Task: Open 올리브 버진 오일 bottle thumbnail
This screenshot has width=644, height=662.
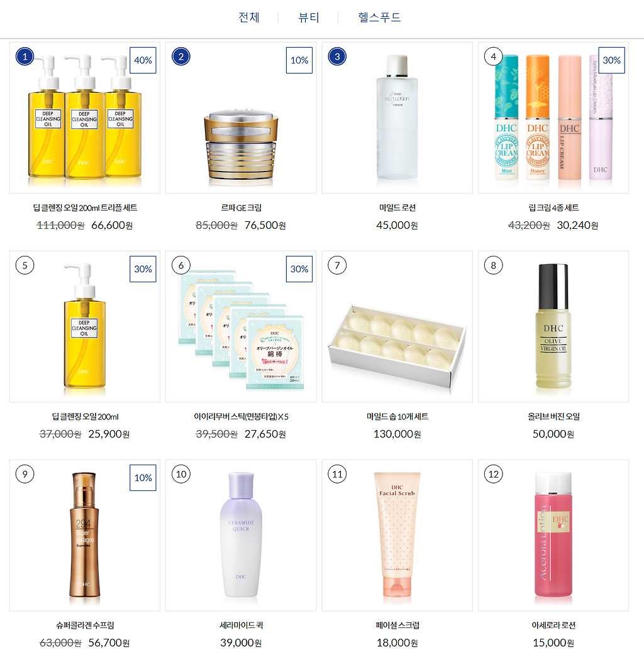Action: pos(553,327)
